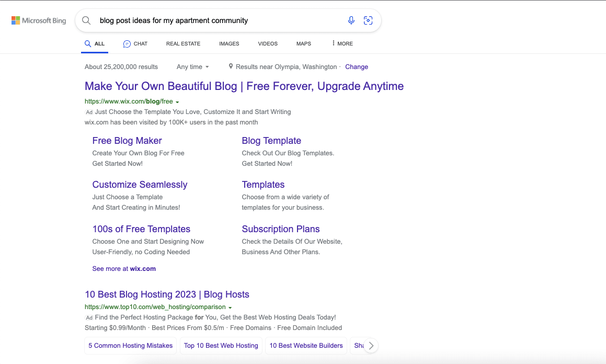Open 10 Best Blog Hosting 2023 result
606x364 pixels.
167,294
